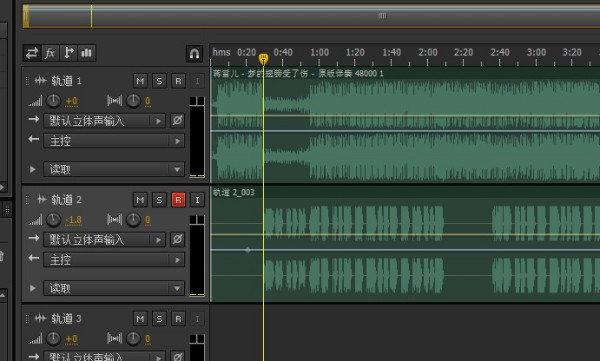Click the volume knob on 轨道 3
Screen dimensions: 600x361
(x=53, y=339)
